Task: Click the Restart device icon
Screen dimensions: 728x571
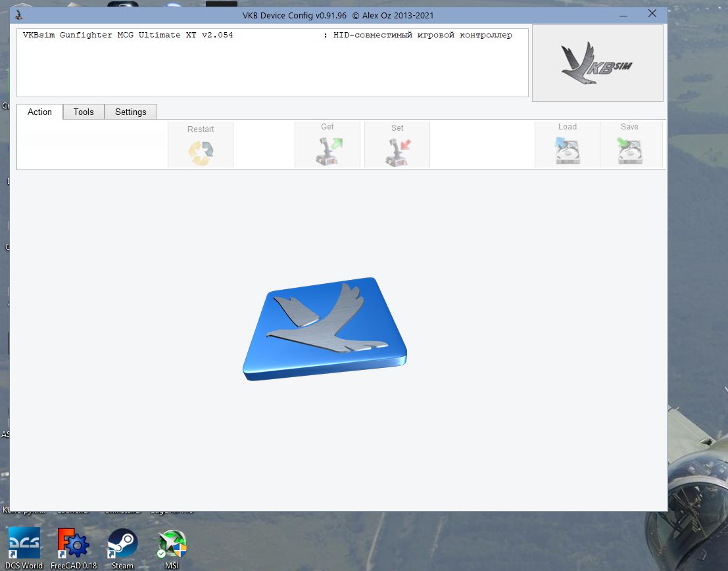Action: 201,152
